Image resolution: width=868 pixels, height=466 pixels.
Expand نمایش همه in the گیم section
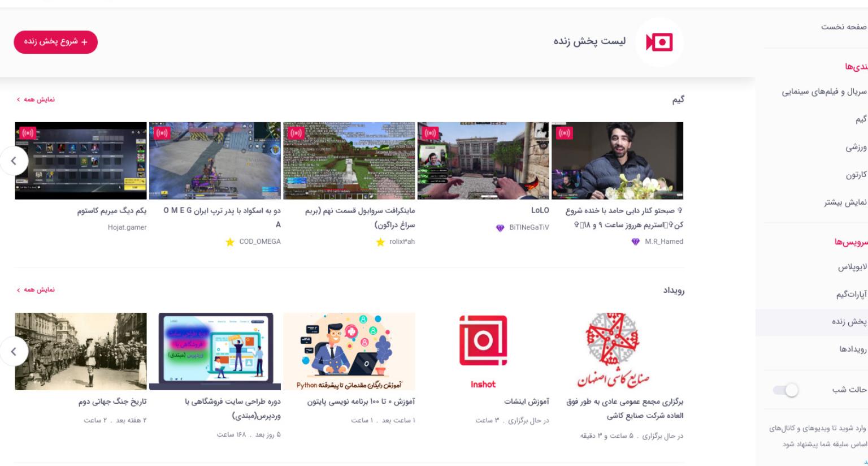(36, 100)
